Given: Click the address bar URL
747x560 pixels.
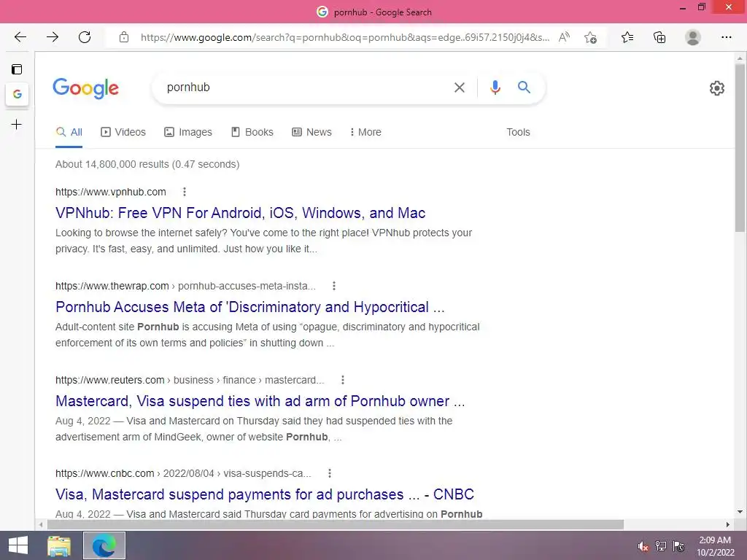Looking at the screenshot, I should point(345,37).
